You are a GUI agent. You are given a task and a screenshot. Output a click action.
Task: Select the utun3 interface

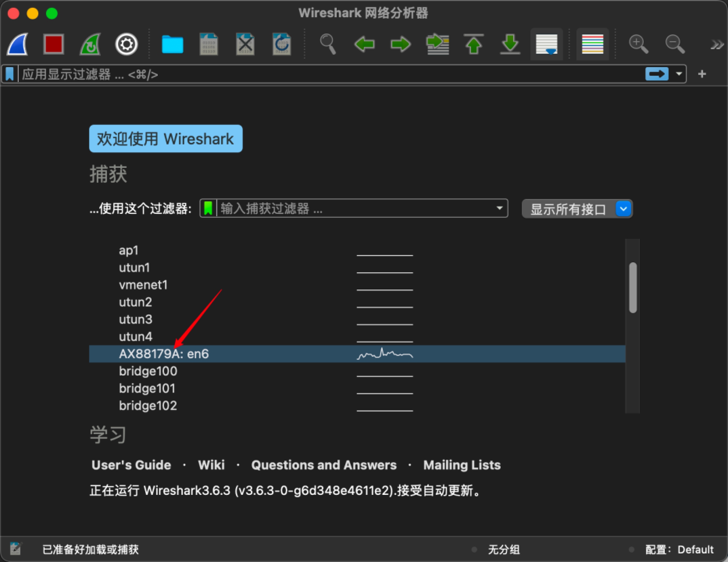coord(136,319)
